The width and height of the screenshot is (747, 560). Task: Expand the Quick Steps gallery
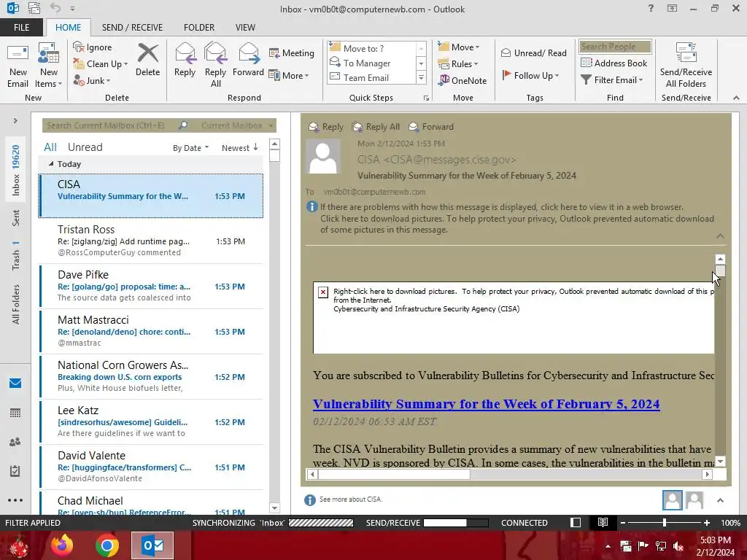coord(421,77)
